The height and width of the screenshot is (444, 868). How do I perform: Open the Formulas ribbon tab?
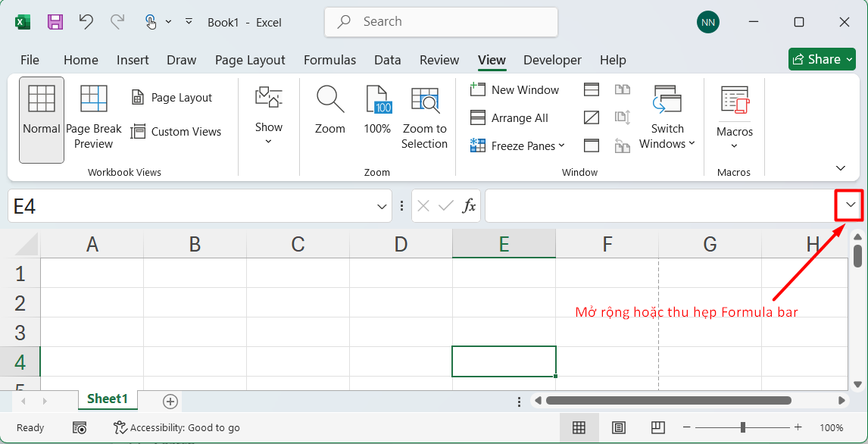point(329,60)
